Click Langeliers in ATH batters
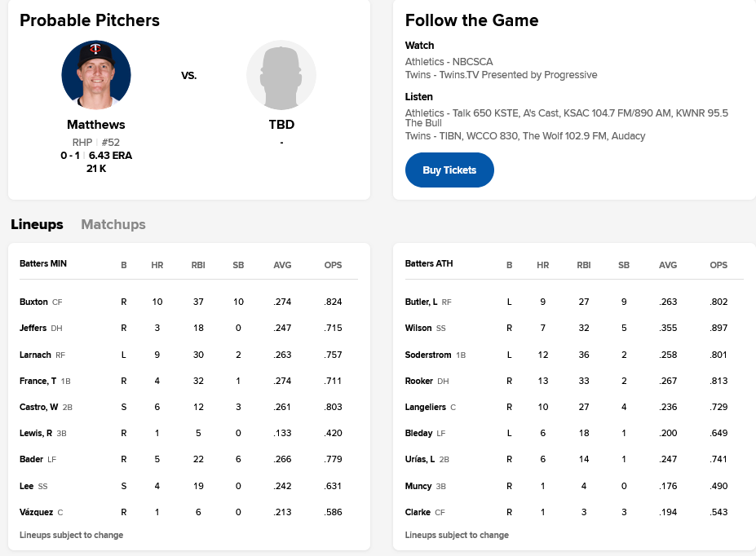The width and height of the screenshot is (756, 556). point(426,407)
